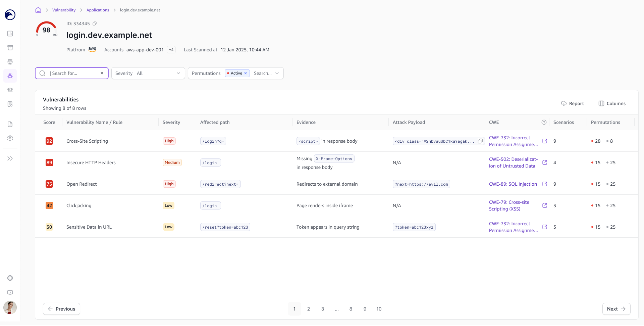Open the reports document sidebar icon
The width and height of the screenshot is (644, 326).
pos(10,124)
